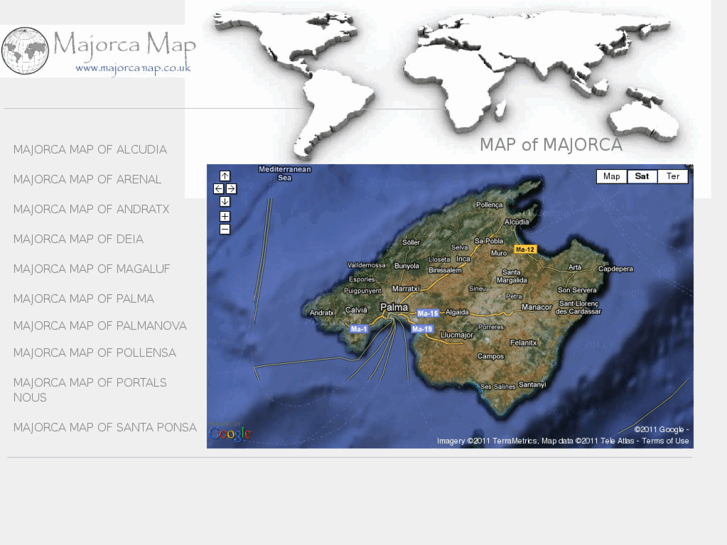The height and width of the screenshot is (545, 727).
Task: Switch to Map view type
Action: (612, 176)
